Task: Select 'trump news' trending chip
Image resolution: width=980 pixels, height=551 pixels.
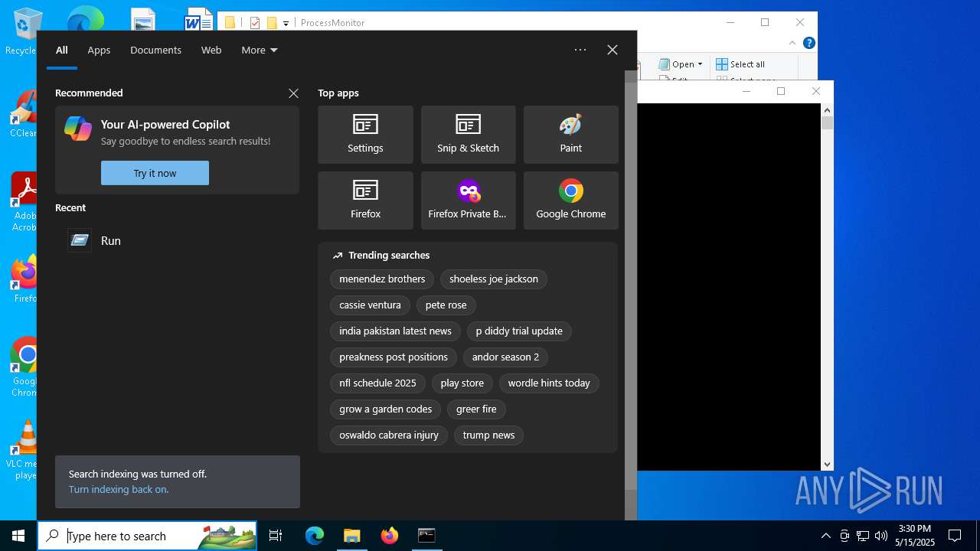Action: (488, 435)
